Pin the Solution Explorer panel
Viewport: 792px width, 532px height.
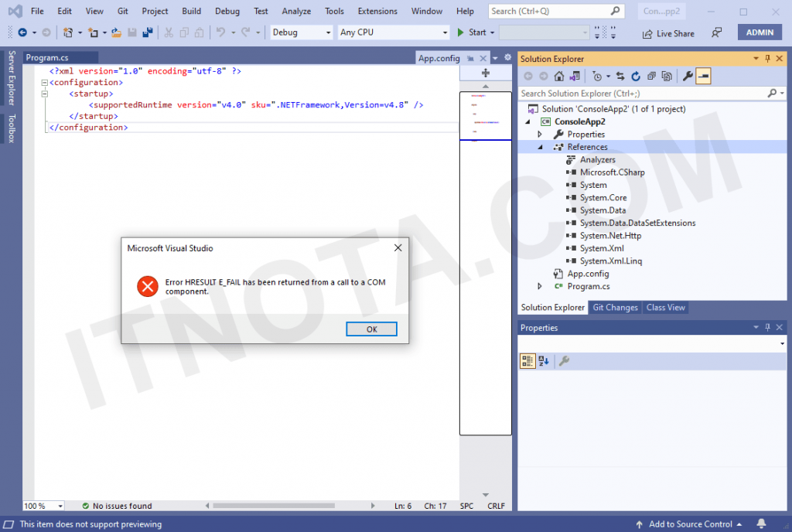point(768,58)
